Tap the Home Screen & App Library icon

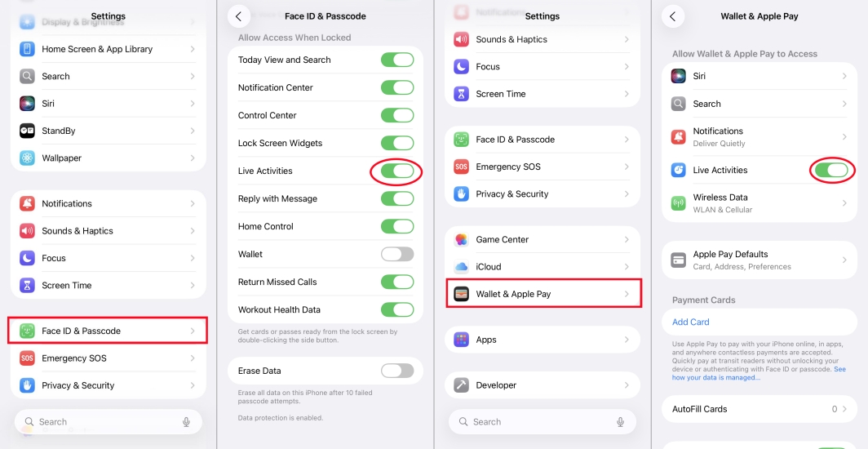tap(28, 49)
